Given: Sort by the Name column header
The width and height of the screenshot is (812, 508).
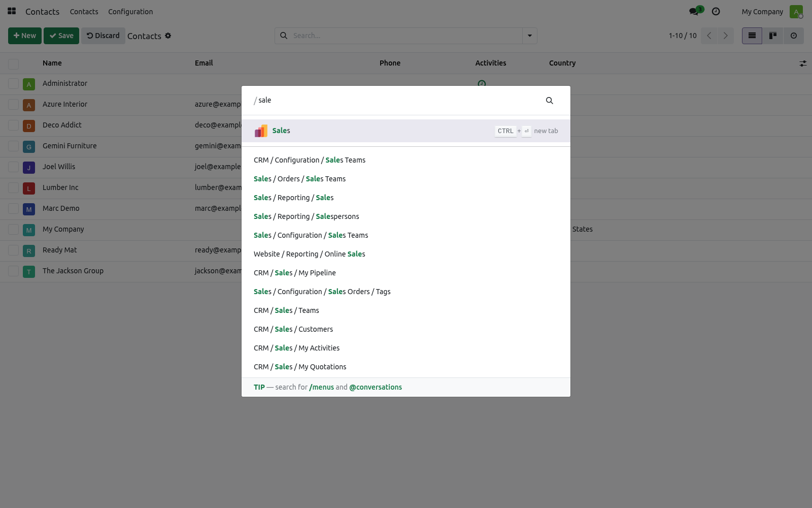Looking at the screenshot, I should pyautogui.click(x=52, y=63).
